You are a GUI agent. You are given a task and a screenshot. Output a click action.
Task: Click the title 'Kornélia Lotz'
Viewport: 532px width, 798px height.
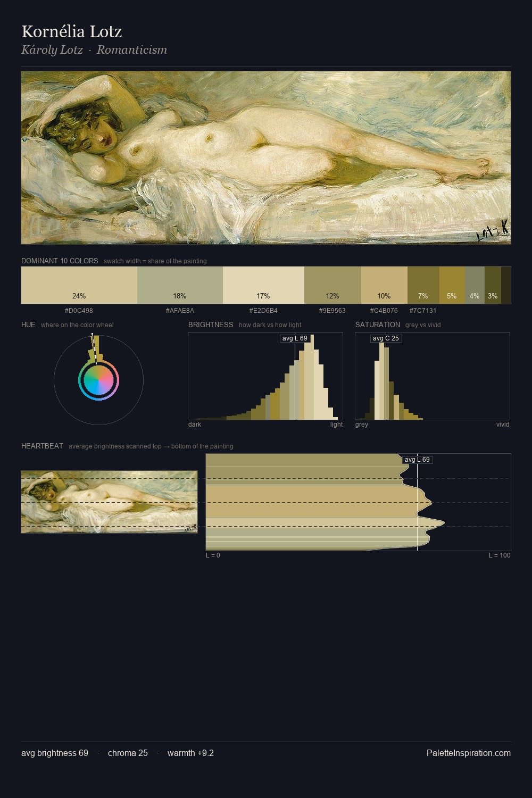click(x=72, y=32)
